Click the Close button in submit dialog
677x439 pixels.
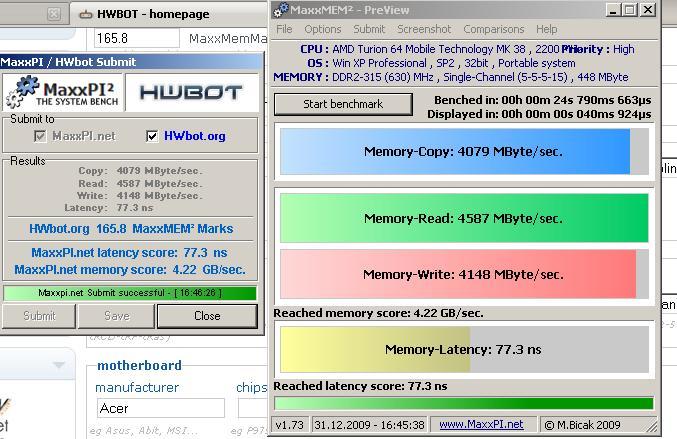pos(207,316)
